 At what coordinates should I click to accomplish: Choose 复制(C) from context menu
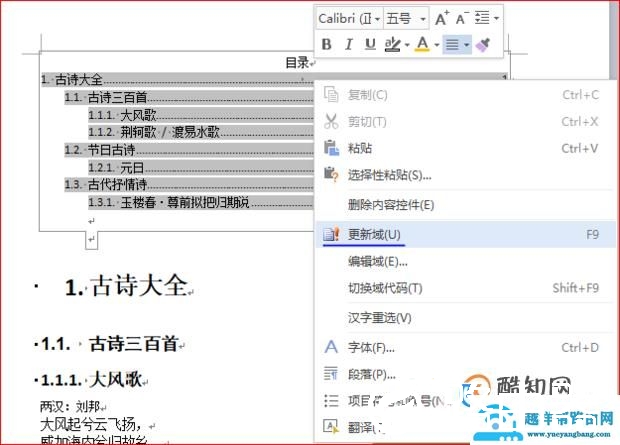(465, 95)
